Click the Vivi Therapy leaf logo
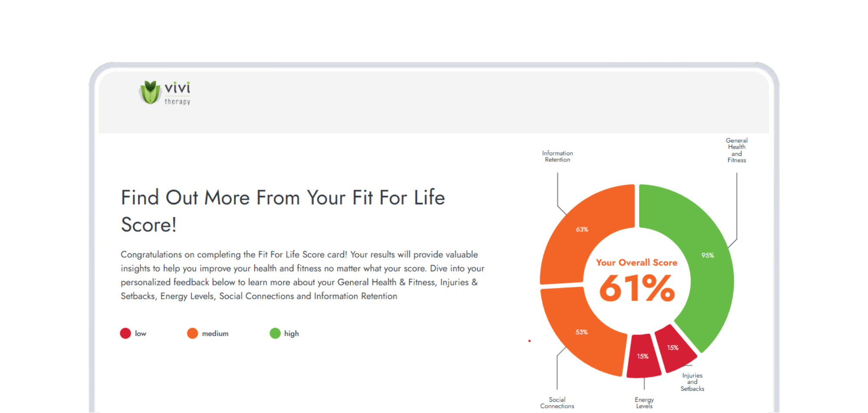Image resolution: width=868 pixels, height=413 pixels. point(150,92)
